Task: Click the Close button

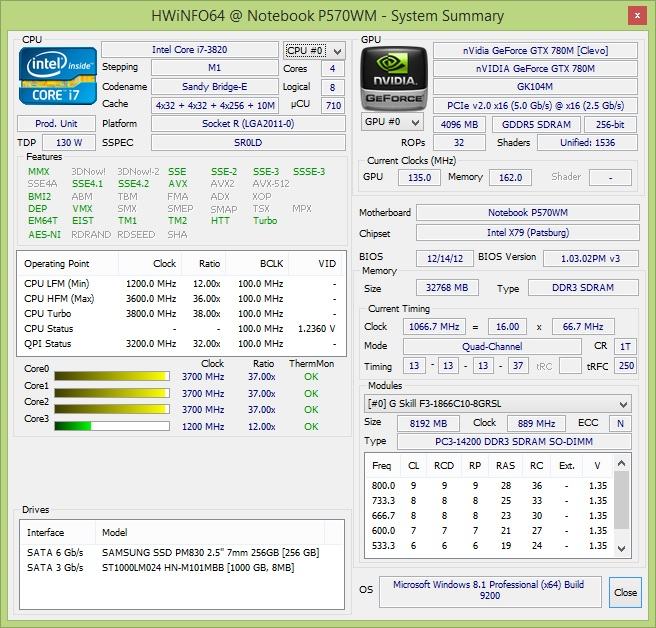Action: pos(625,592)
